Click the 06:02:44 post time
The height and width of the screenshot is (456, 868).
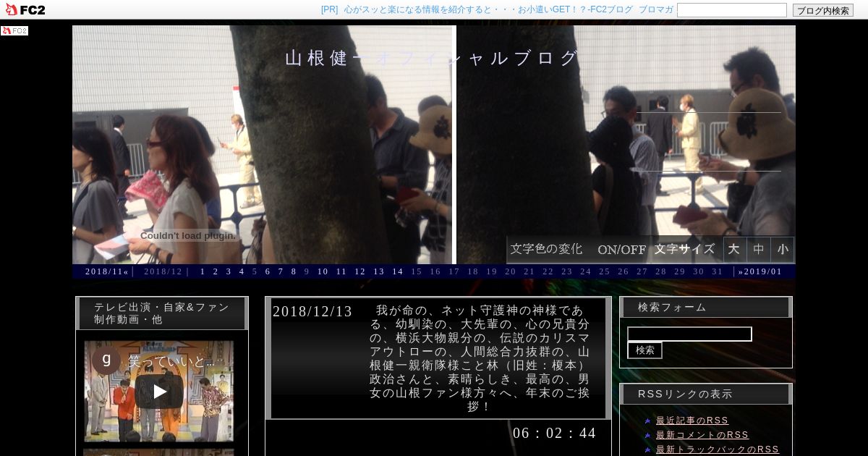point(555,433)
